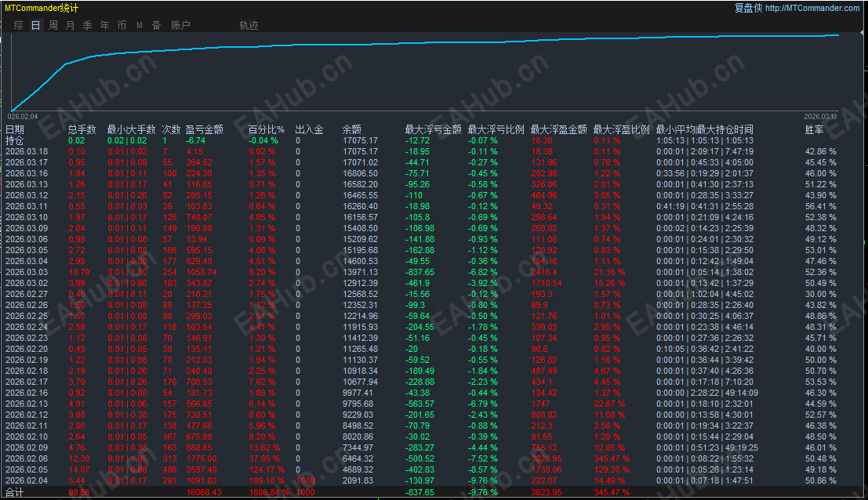This screenshot has width=868, height=500.
Task: Click the 盈亏金额 column header
Action: (205, 129)
